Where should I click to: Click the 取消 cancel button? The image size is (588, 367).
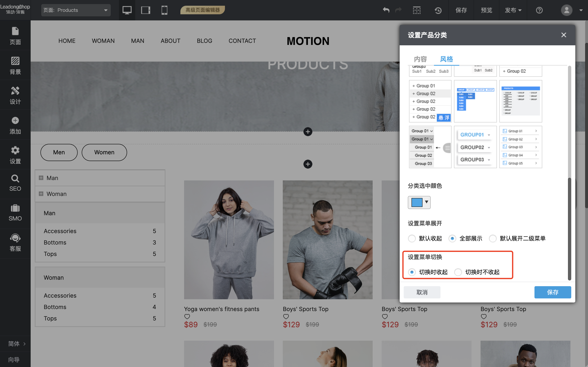(422, 292)
